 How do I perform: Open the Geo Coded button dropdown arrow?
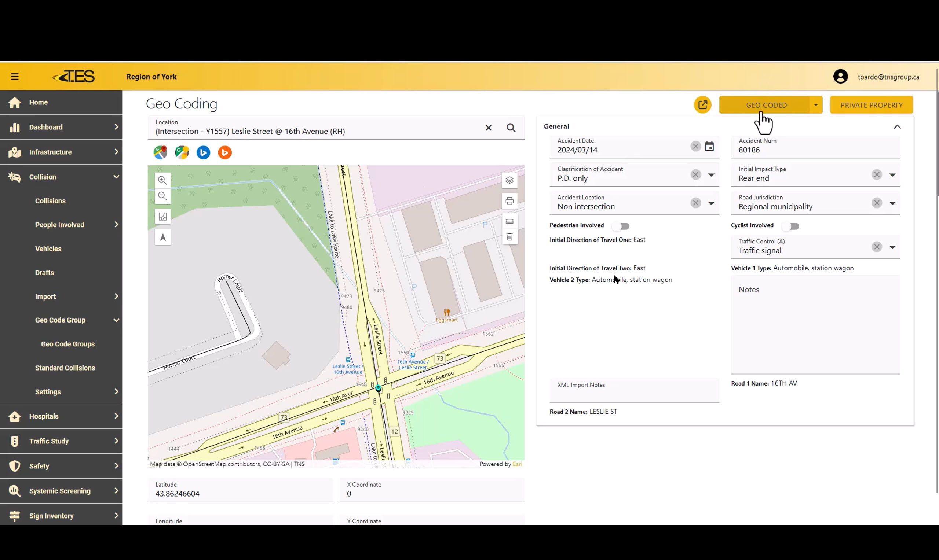815,105
